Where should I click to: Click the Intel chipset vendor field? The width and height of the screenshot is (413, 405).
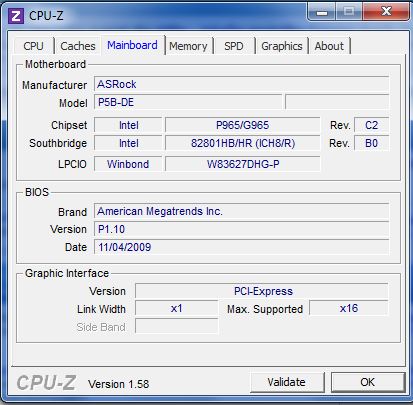[x=128, y=125]
